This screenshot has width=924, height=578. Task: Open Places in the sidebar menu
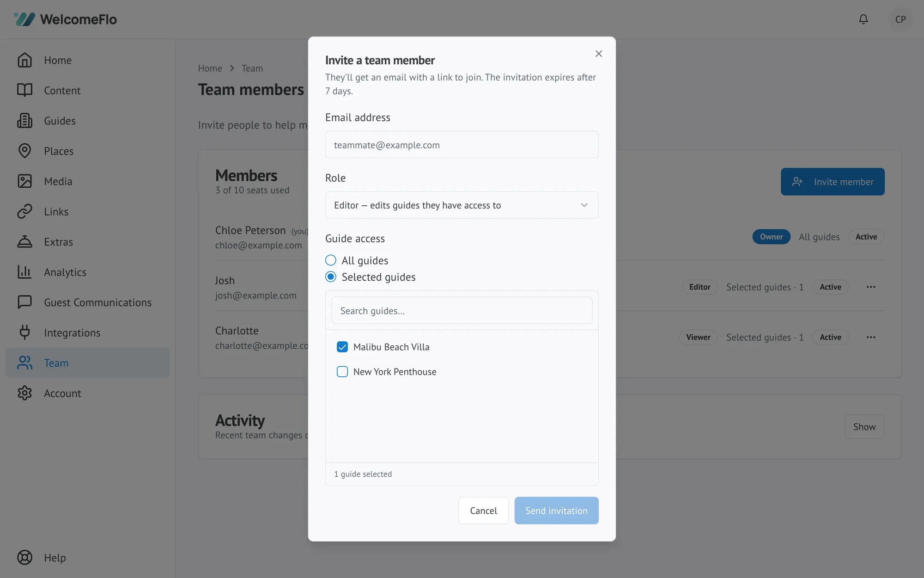[87, 151]
